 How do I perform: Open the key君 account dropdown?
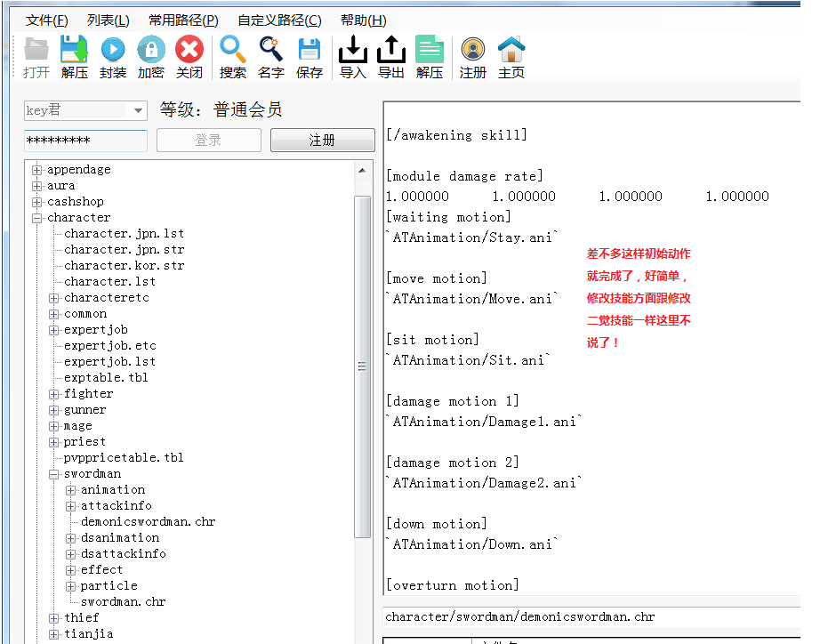(x=138, y=111)
